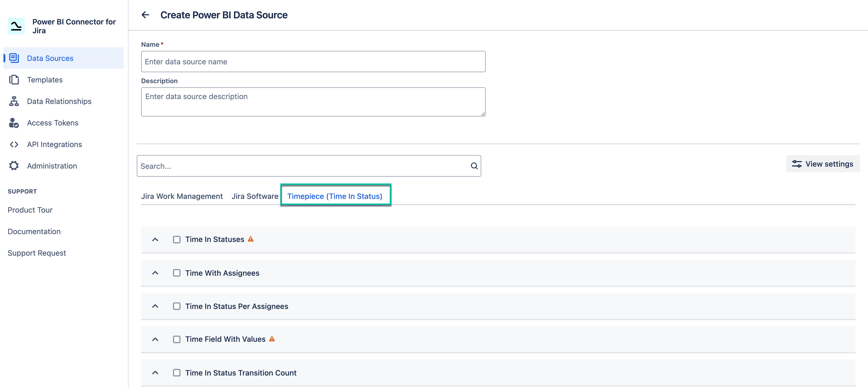868x388 pixels.
Task: Collapse the Time In Status Transition Count group
Action: tap(155, 373)
